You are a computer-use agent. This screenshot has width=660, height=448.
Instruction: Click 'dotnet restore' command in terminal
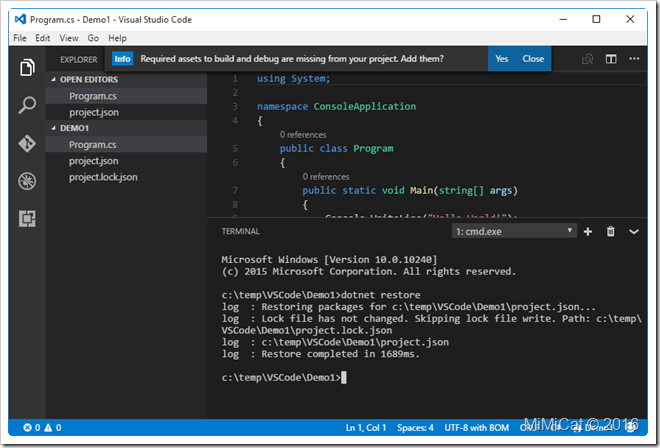pos(381,295)
